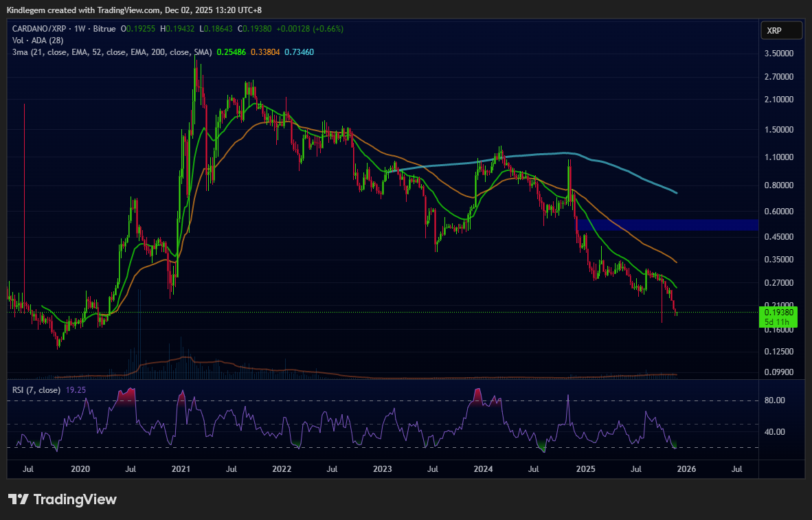Click the 2023 label on time axis

[x=382, y=469]
